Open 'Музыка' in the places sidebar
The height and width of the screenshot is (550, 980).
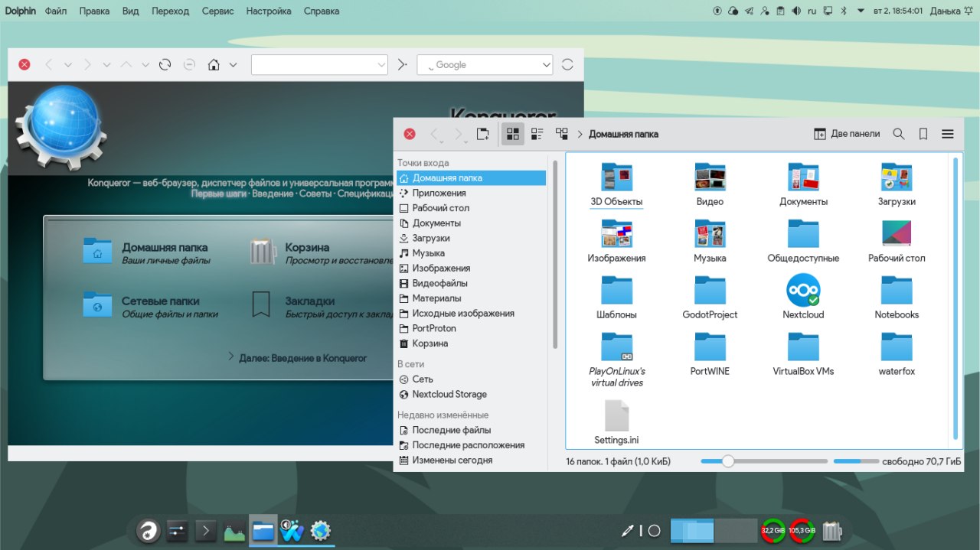tap(471, 253)
